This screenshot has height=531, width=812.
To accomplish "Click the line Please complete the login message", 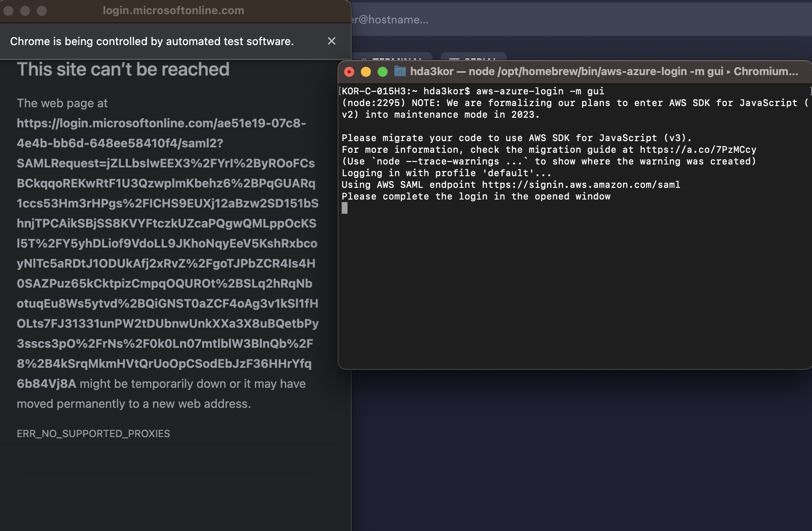I will 476,196.
